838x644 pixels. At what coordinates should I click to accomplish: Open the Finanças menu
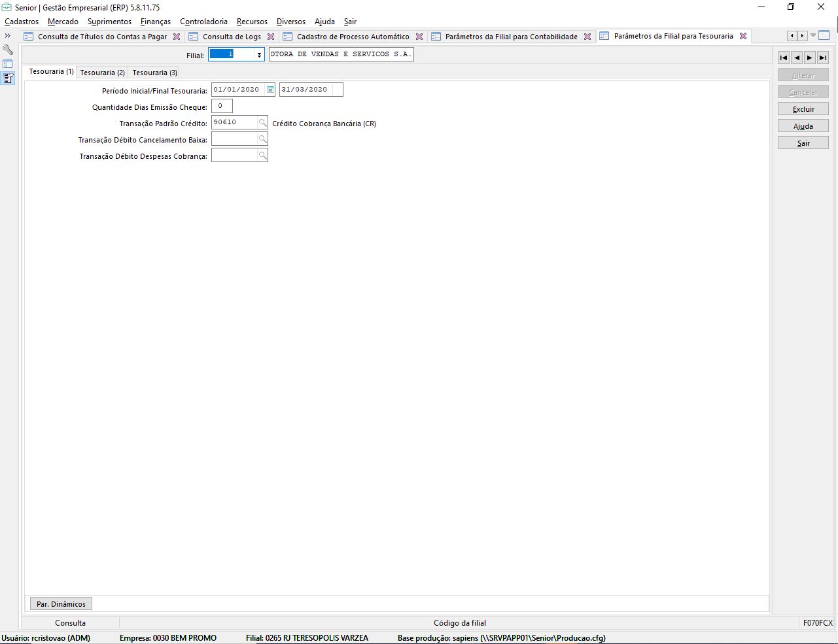click(x=155, y=22)
